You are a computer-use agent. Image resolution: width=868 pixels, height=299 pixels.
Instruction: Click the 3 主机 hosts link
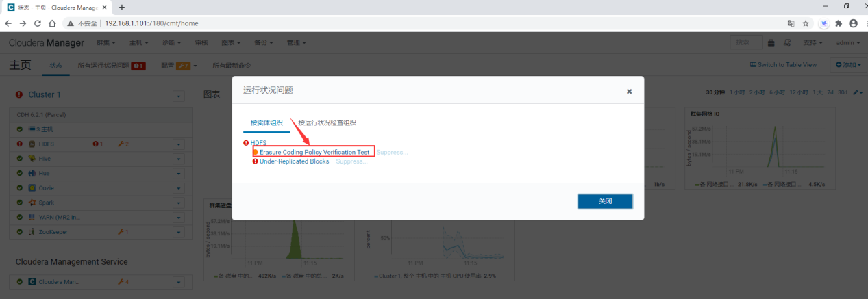[x=45, y=129]
